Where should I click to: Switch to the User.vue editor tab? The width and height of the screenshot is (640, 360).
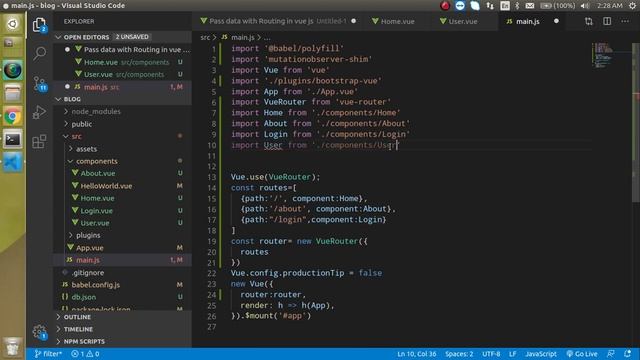click(x=464, y=21)
